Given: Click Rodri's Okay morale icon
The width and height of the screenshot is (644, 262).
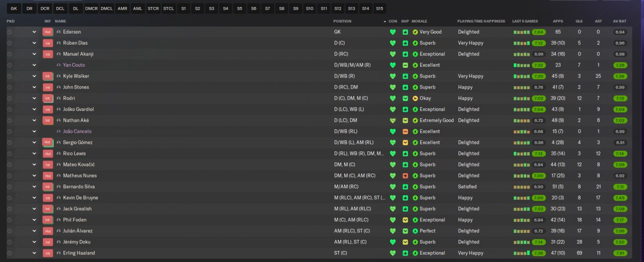Looking at the screenshot, I should coord(415,98).
